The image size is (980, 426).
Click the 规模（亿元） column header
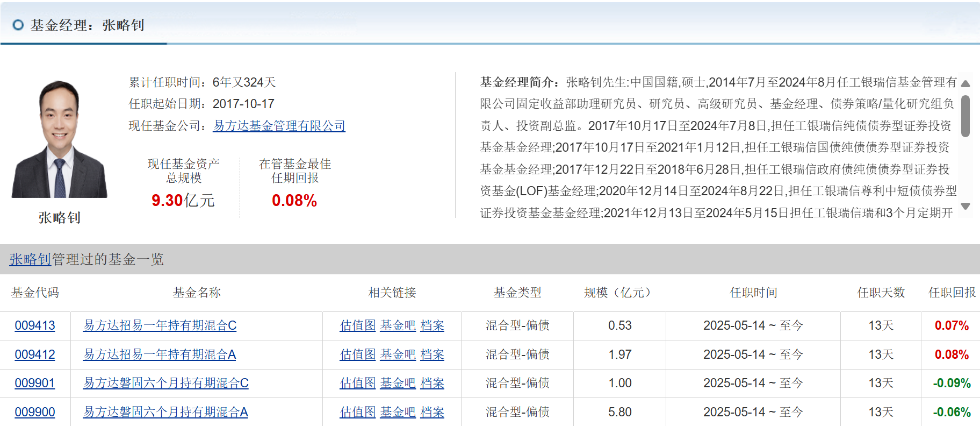point(619,293)
